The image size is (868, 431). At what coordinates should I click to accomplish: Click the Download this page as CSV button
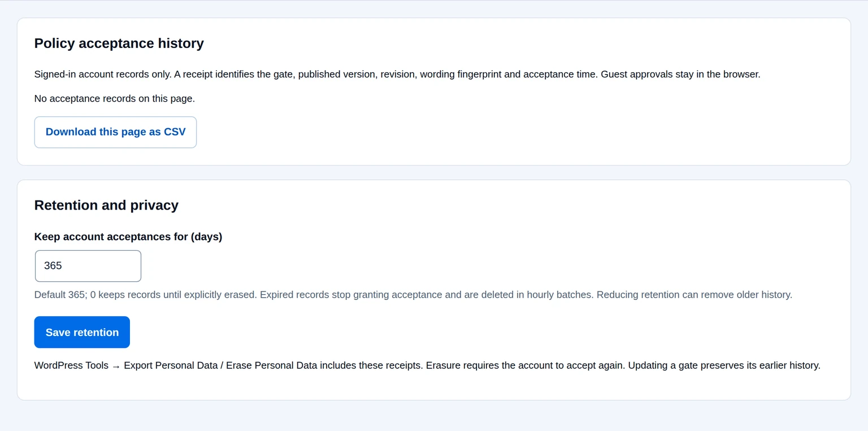click(x=115, y=132)
